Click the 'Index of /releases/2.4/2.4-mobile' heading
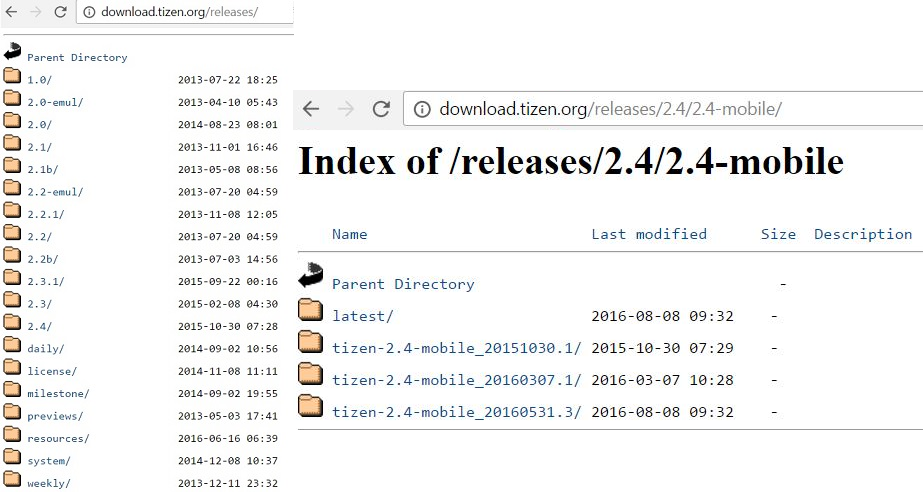The height and width of the screenshot is (492, 923). pyautogui.click(x=571, y=161)
